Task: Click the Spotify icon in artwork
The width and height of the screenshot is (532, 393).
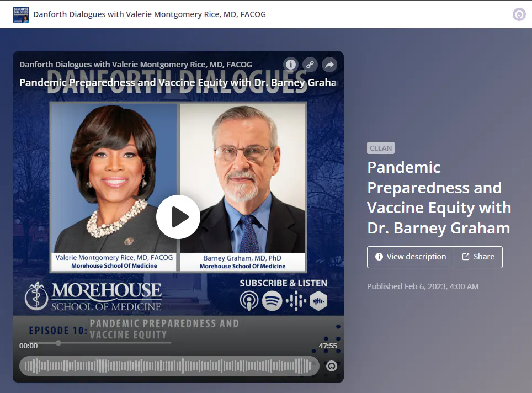Action: 272,301
